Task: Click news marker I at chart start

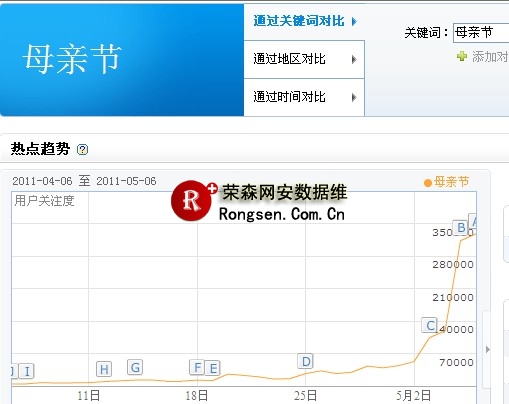Action: point(27,371)
